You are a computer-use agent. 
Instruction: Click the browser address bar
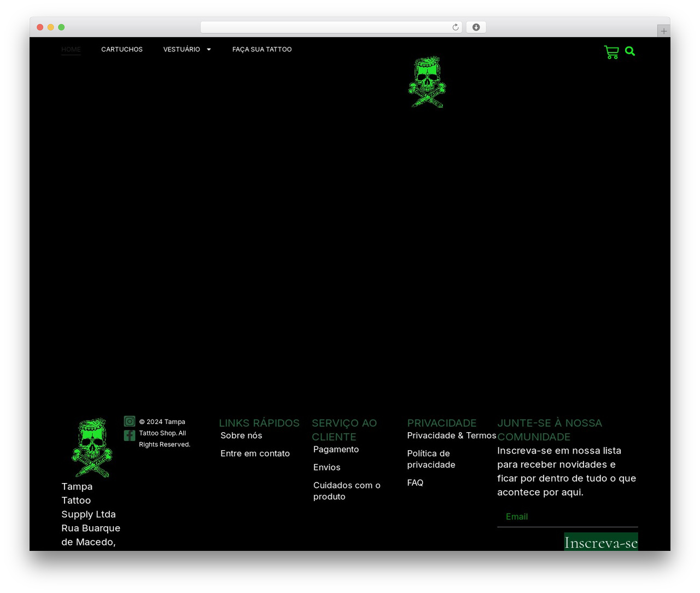click(x=331, y=27)
